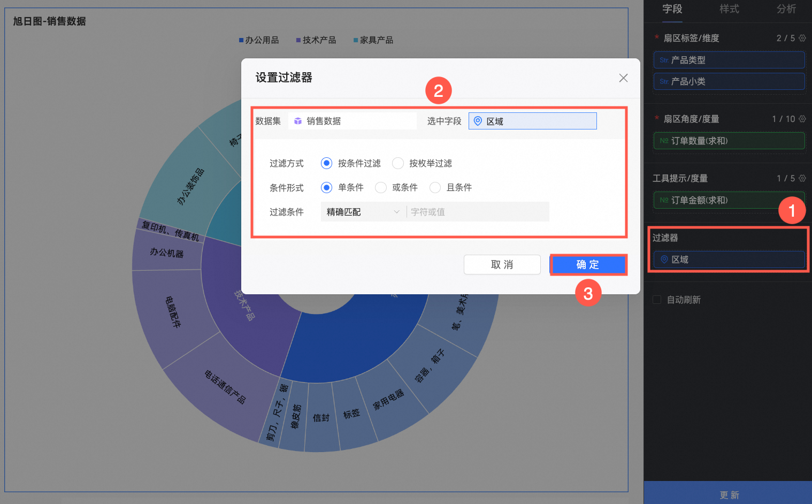The height and width of the screenshot is (504, 812).
Task: Click the 技术产品 legend color swatch
Action: click(298, 40)
